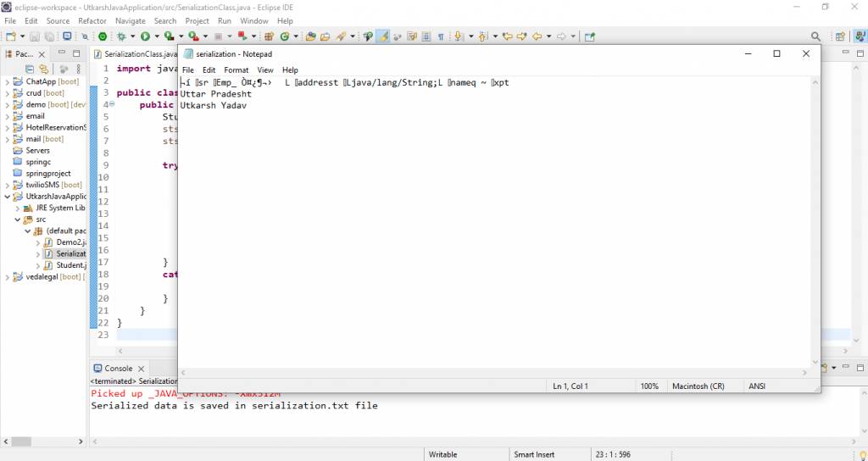Click the Debug bug icon in toolbar

click(x=122, y=36)
